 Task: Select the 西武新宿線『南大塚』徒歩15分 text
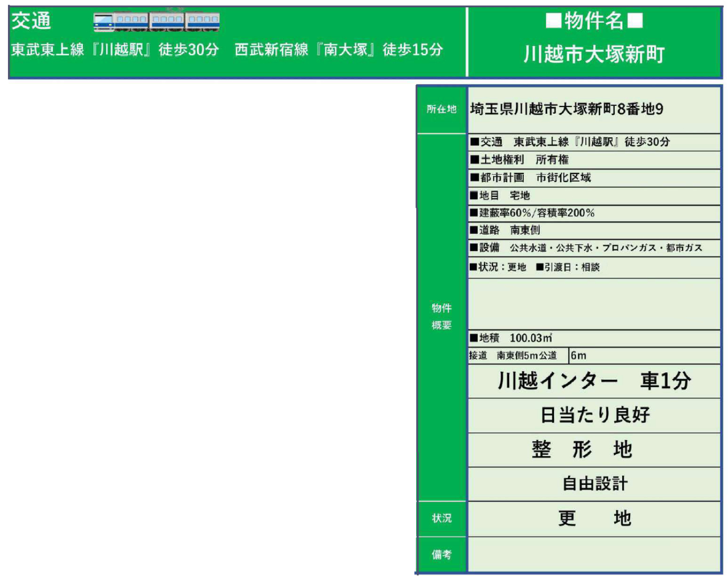pos(338,50)
